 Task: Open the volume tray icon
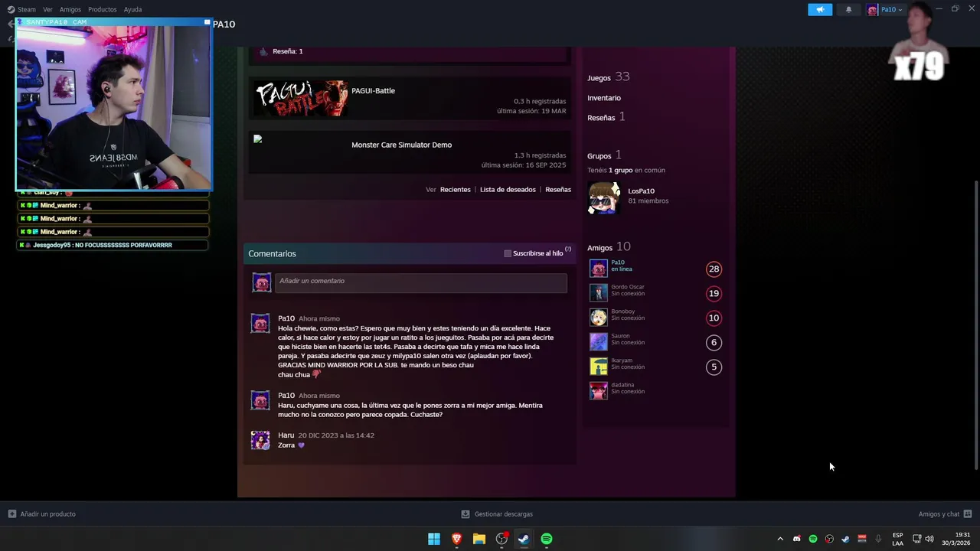[x=929, y=539]
